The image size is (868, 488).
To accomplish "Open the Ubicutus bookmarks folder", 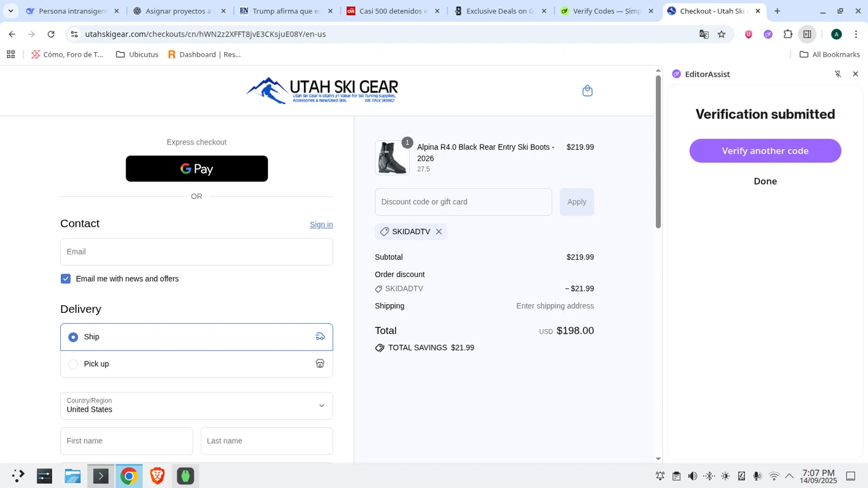I will point(137,54).
